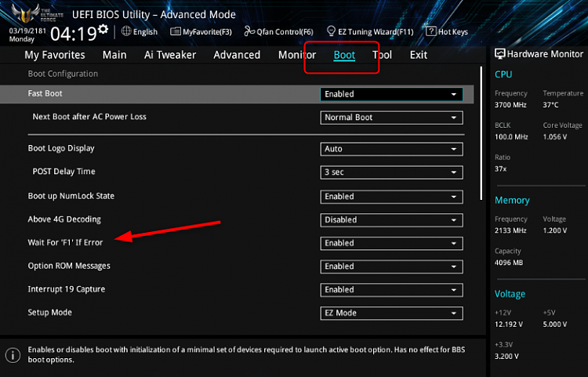The width and height of the screenshot is (588, 377).
Task: Click Hot Keys label
Action: pyautogui.click(x=452, y=32)
